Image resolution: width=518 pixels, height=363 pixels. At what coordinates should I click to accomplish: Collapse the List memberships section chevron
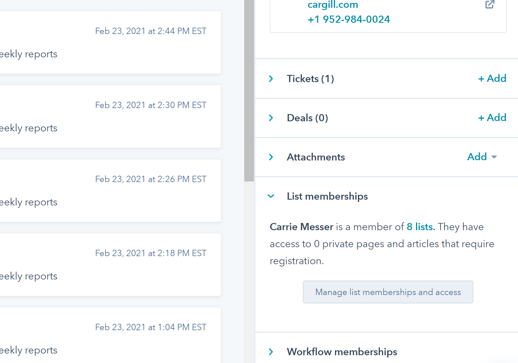[x=271, y=196]
